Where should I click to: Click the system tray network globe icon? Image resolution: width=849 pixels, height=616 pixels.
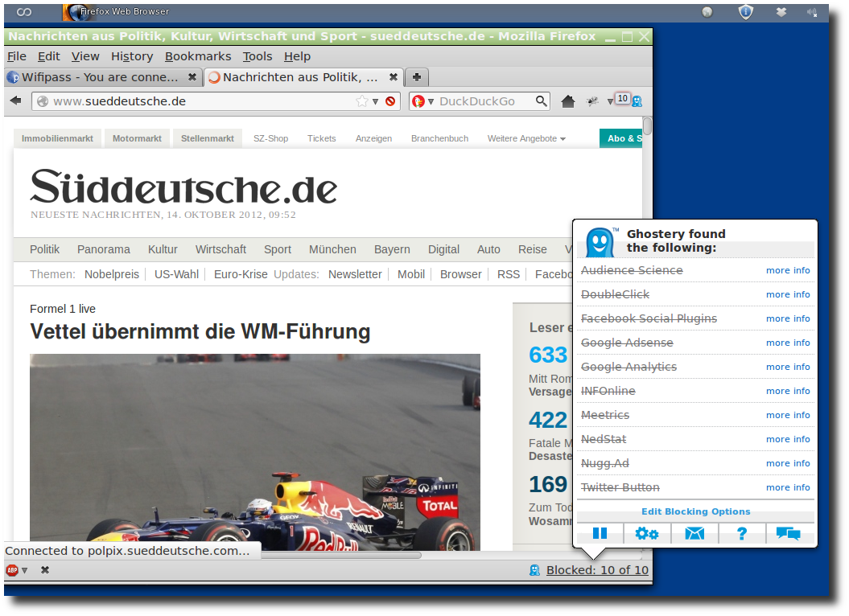point(707,12)
